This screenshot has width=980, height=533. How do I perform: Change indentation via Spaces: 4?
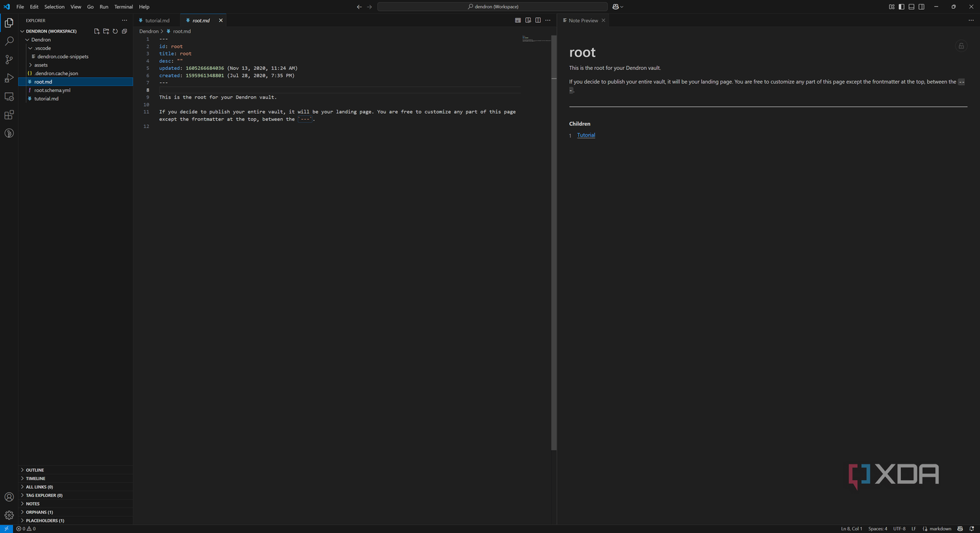click(877, 528)
